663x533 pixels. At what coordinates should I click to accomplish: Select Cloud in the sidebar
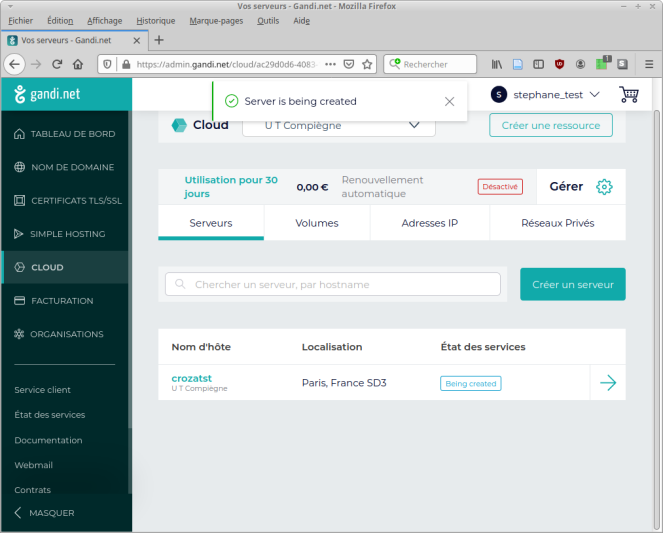click(x=64, y=268)
